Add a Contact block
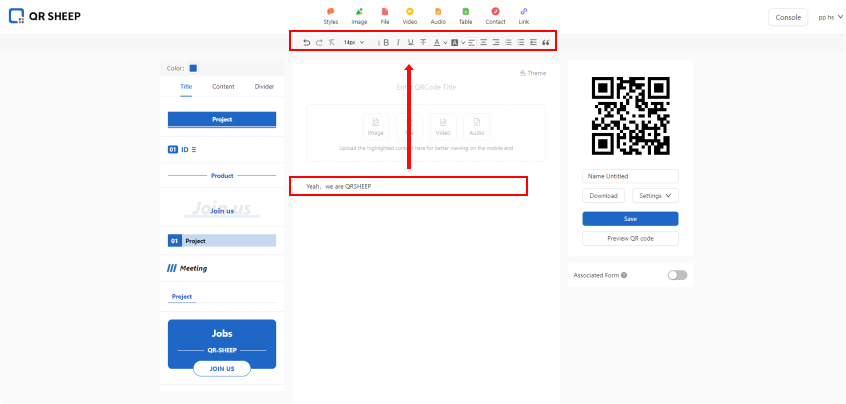The image size is (846, 404). click(495, 16)
